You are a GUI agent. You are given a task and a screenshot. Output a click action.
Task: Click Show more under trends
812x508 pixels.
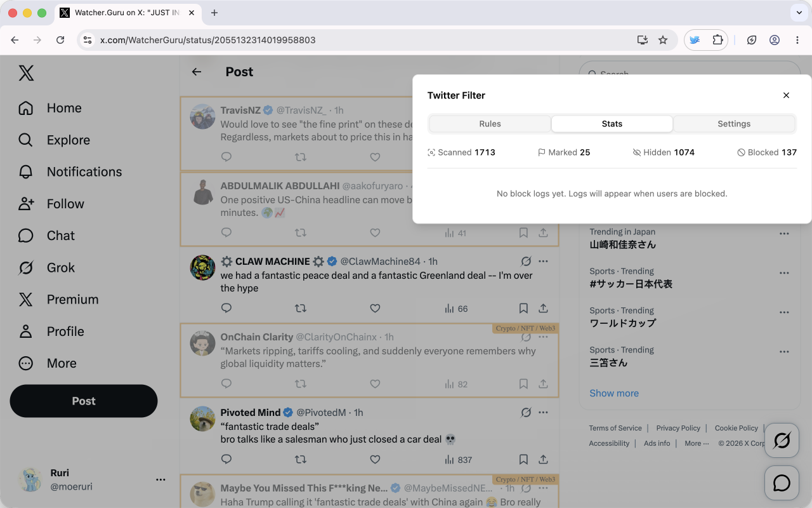click(614, 393)
